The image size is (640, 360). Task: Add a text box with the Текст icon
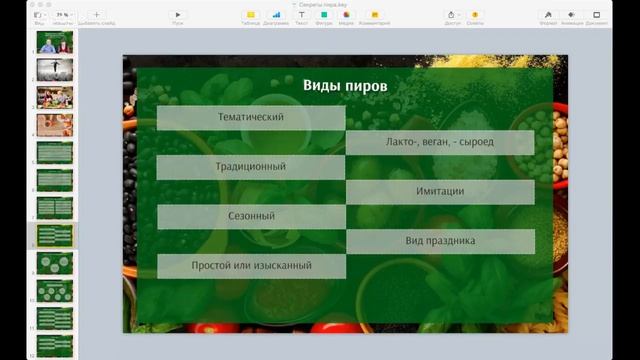pos(301,15)
